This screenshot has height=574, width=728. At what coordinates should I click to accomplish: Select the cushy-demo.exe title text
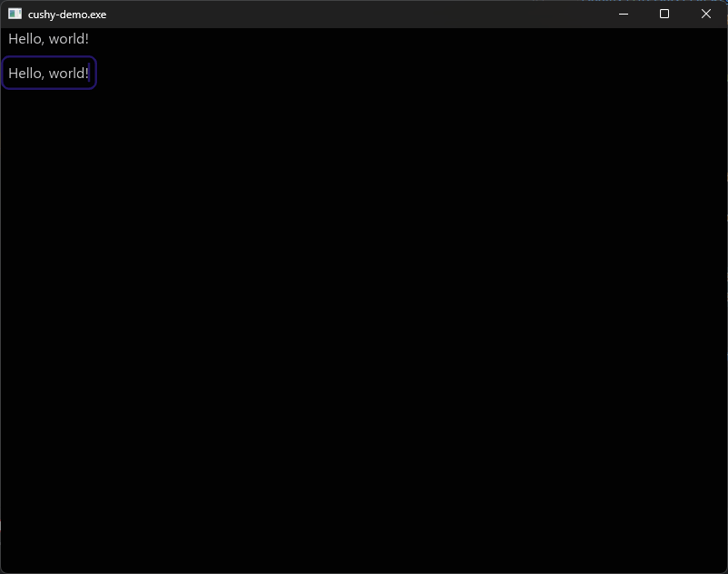coord(66,14)
